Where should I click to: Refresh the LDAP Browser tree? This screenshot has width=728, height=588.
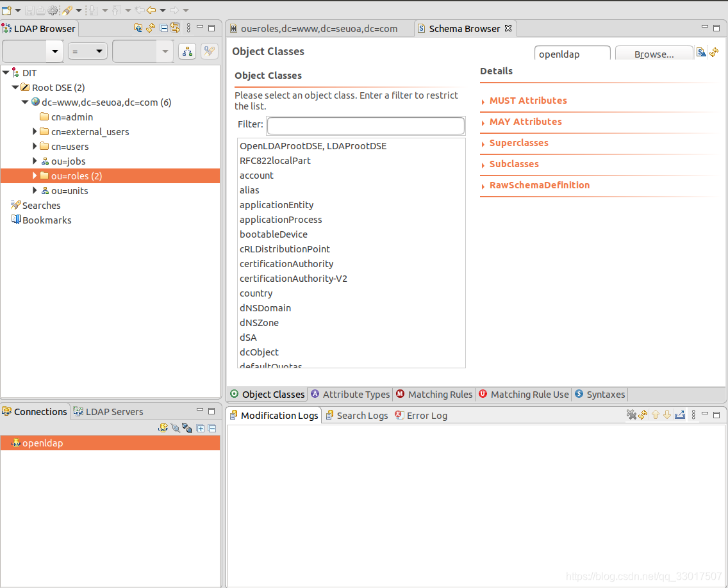(151, 28)
